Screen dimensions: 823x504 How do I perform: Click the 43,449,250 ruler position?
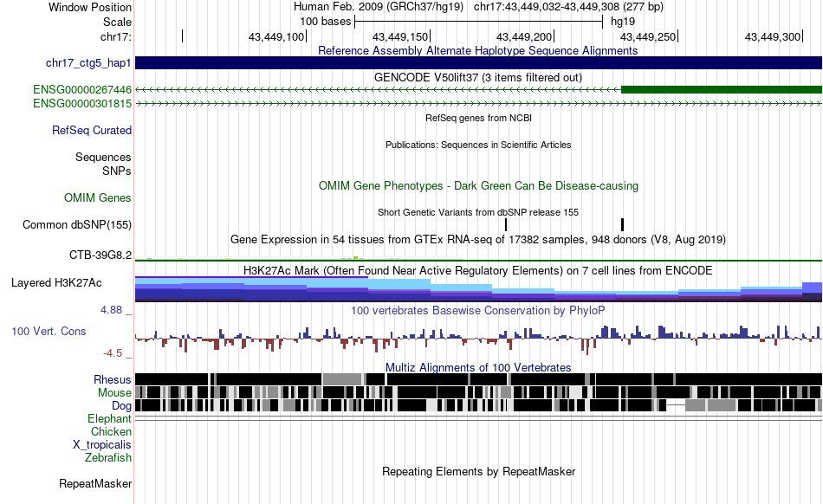pyautogui.click(x=648, y=36)
